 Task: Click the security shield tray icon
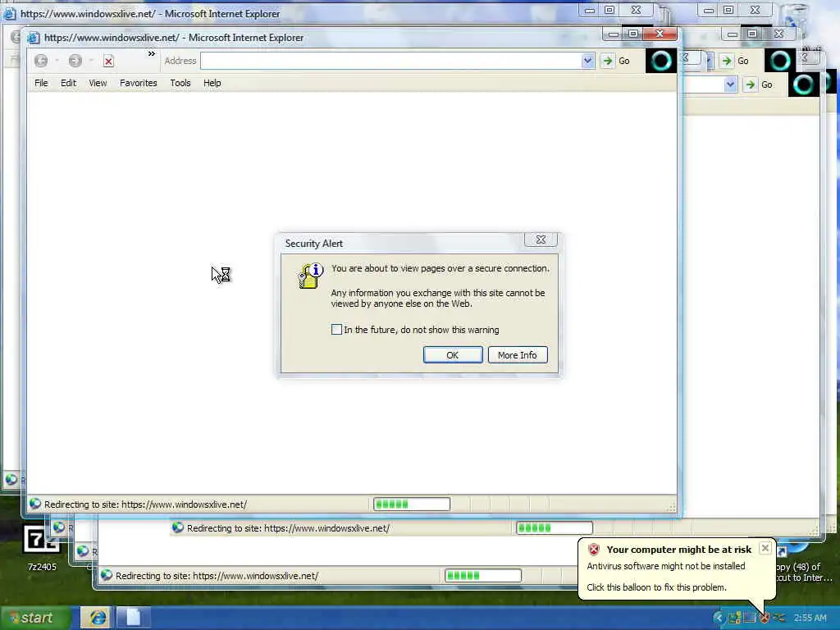click(x=765, y=619)
